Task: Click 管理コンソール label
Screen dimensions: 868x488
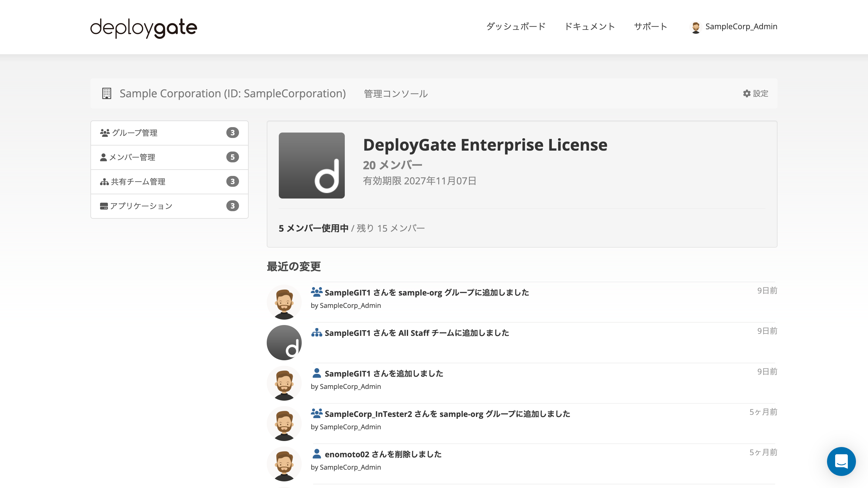Action: (396, 94)
